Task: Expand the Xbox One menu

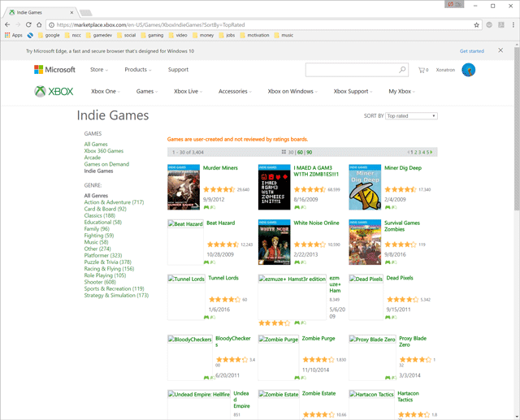Action: (x=106, y=92)
